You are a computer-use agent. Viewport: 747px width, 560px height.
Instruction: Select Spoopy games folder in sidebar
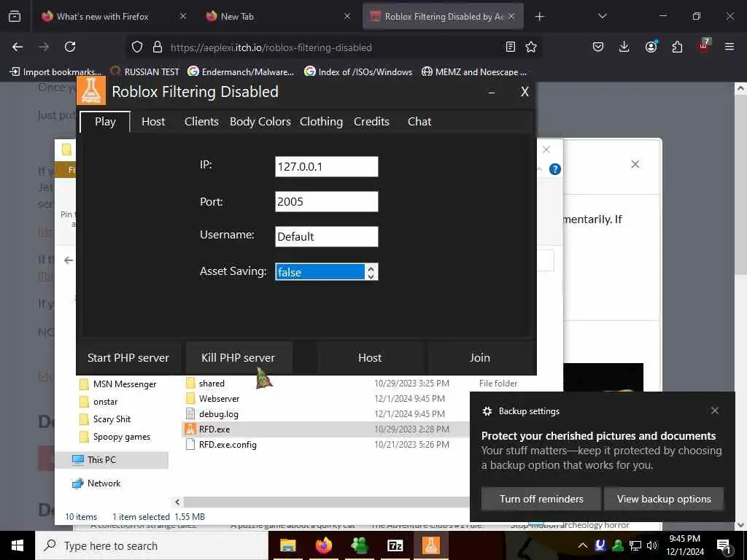point(115,437)
